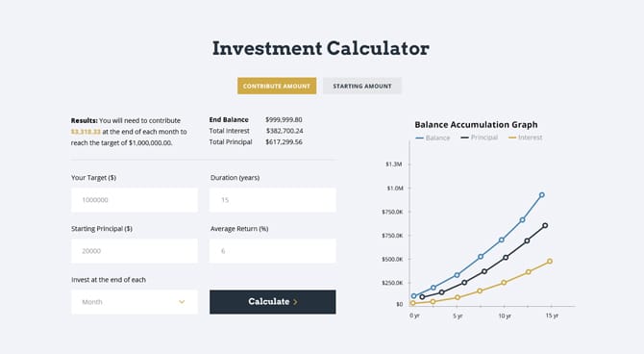This screenshot has height=354, width=644.
Task: Click the Your Target input field
Action: coord(135,200)
